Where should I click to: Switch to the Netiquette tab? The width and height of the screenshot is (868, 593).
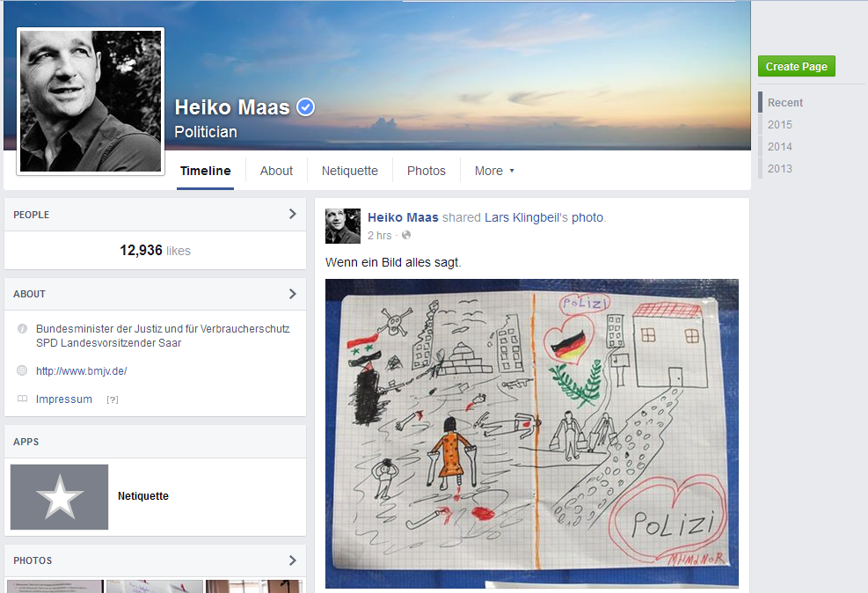click(x=349, y=171)
